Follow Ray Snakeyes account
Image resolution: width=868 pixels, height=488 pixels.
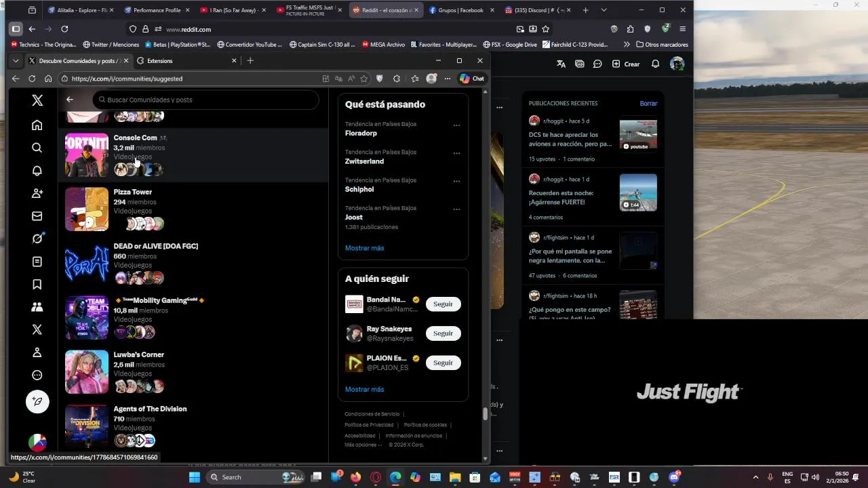click(443, 333)
